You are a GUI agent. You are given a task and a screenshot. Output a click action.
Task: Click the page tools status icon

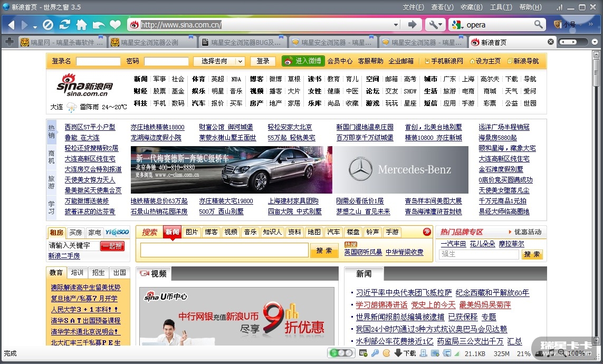tap(446, 353)
